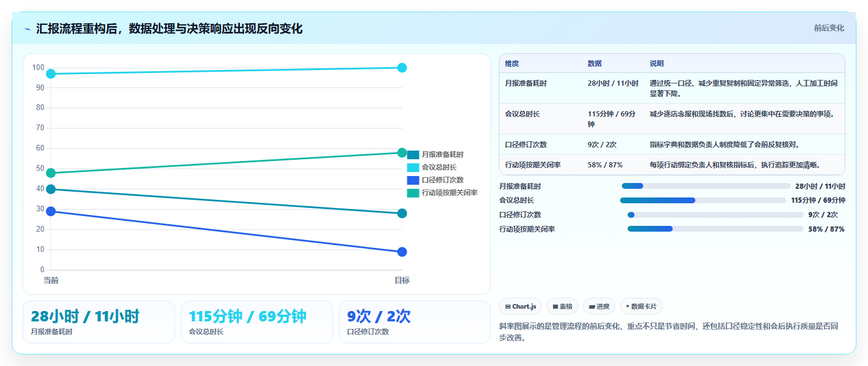Click the 会议总时长 progress bar
868x366 pixels.
tap(703, 200)
